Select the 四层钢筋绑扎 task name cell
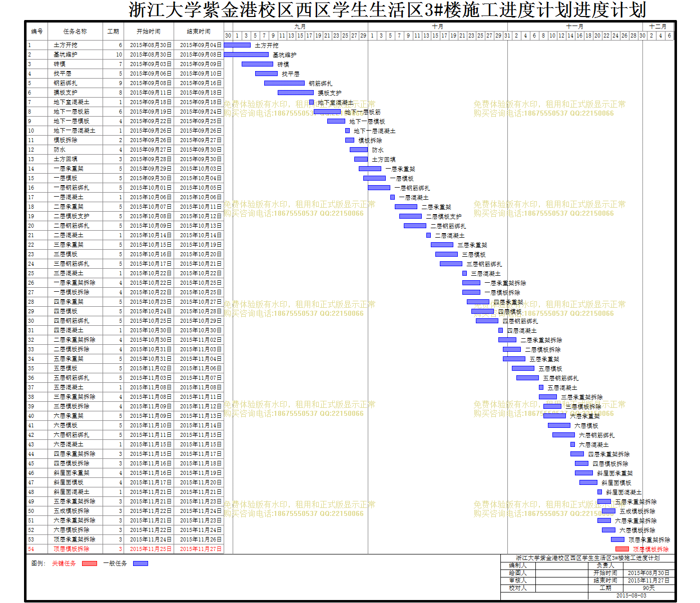Image resolution: width=700 pixels, height=603 pixels. click(75, 321)
